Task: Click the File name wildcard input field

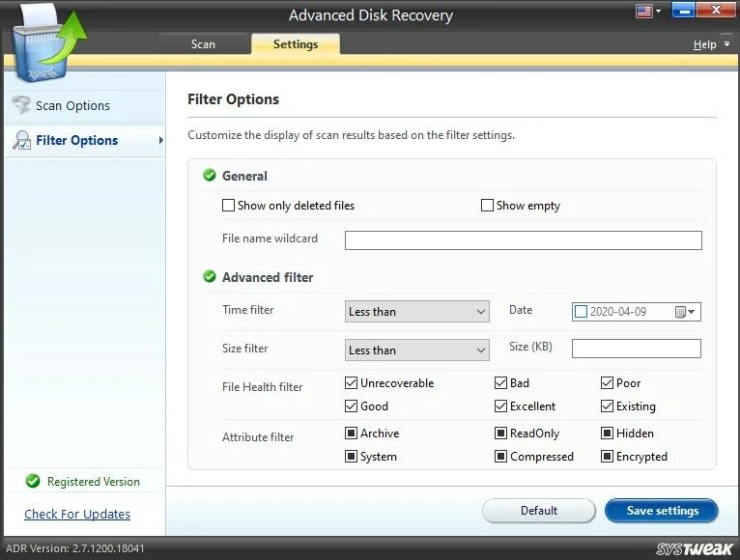Action: click(x=524, y=240)
